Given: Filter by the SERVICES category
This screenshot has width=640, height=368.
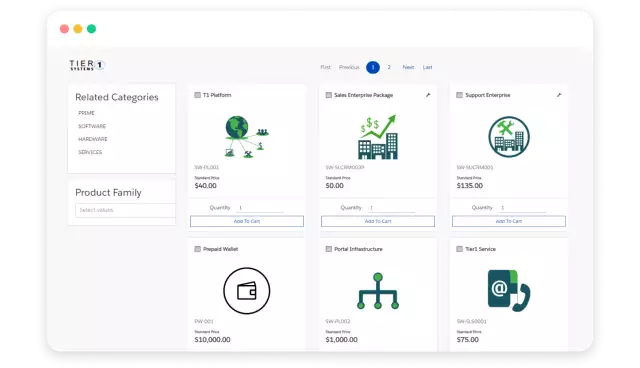Looking at the screenshot, I should click(90, 152).
